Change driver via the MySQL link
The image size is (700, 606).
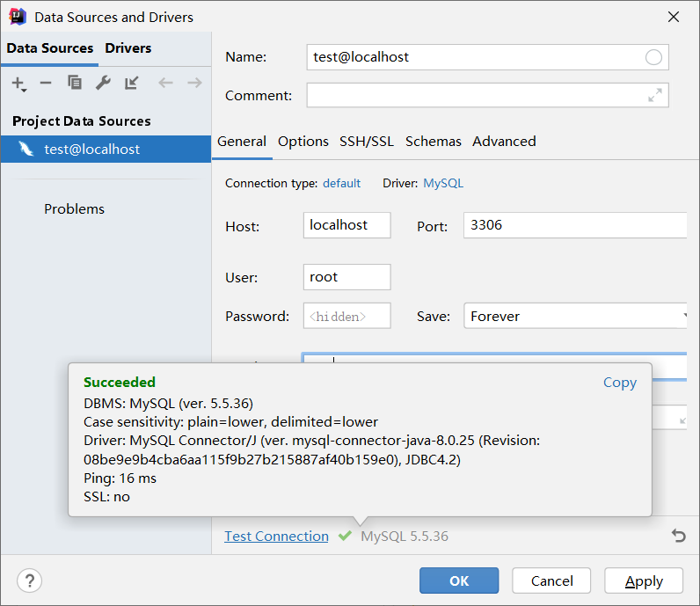[443, 184]
